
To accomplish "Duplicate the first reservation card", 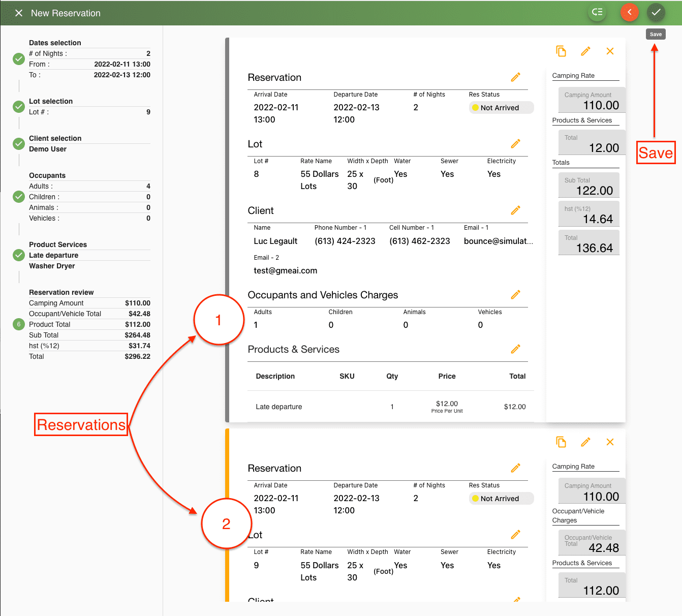I will (561, 51).
